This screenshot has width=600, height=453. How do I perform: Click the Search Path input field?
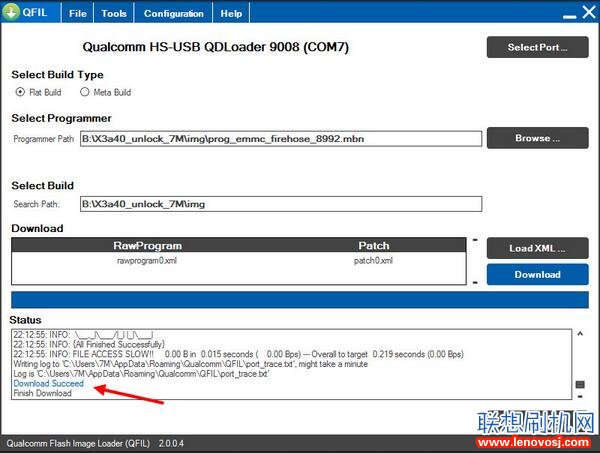coord(281,204)
